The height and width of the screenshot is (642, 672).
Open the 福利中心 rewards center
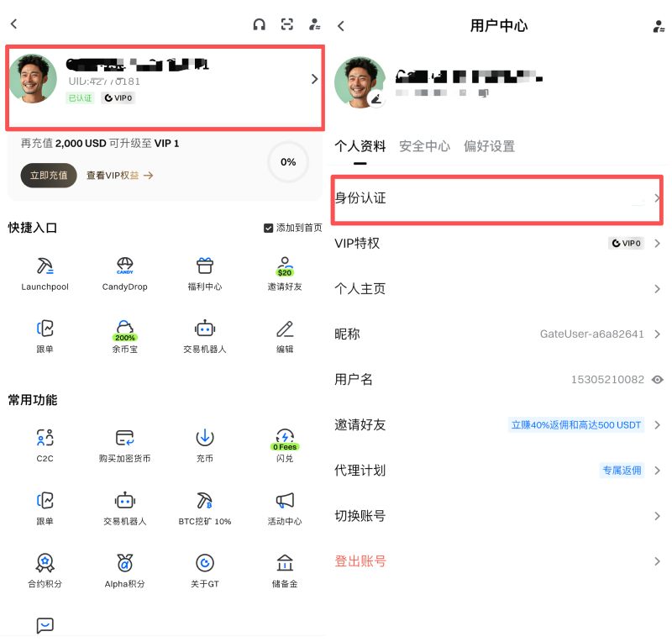pyautogui.click(x=203, y=273)
